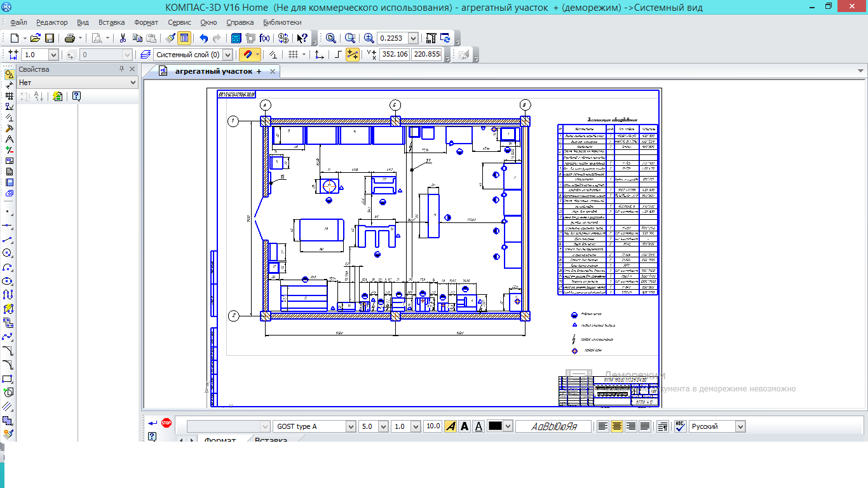
Task: Save the document with the floppy disk icon
Action: [49, 38]
